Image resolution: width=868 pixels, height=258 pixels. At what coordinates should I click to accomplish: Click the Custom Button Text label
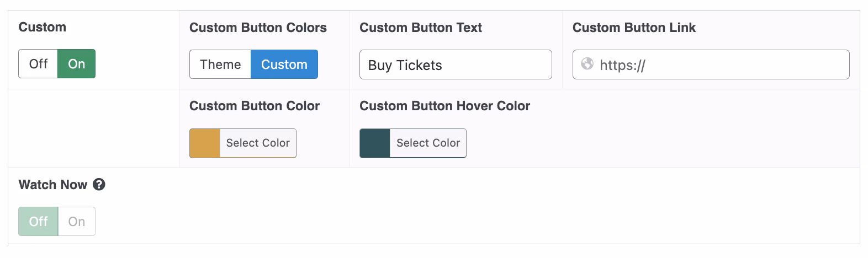pos(420,28)
